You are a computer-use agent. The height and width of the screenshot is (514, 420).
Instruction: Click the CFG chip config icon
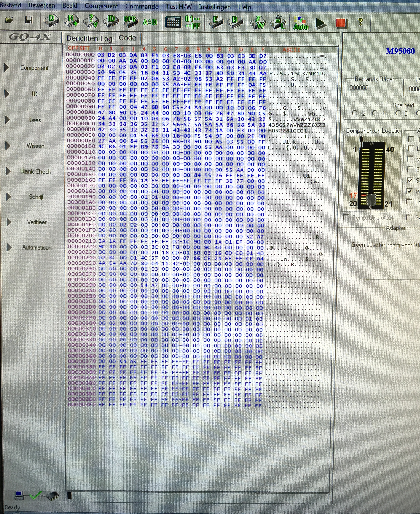tap(131, 21)
